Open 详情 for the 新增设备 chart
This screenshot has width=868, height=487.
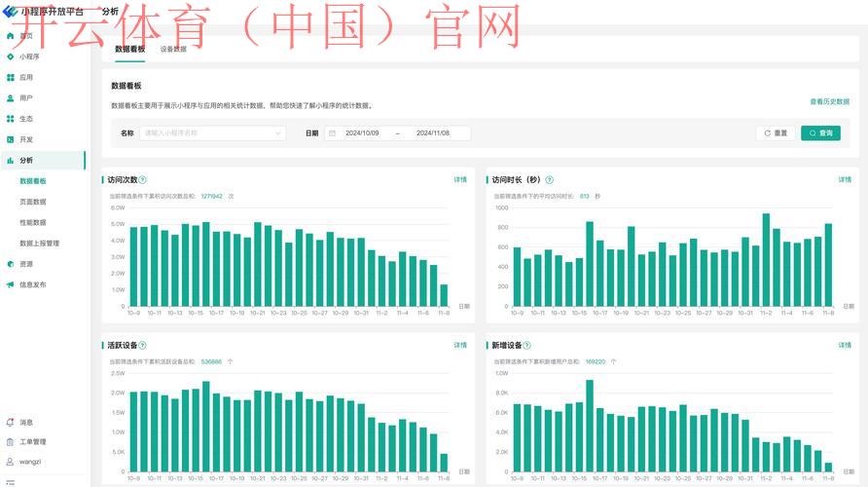[845, 345]
